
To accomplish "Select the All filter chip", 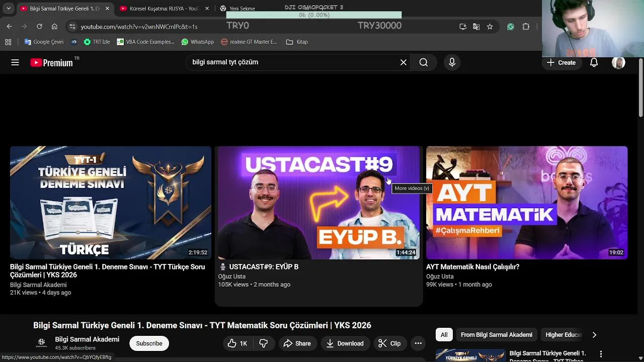I will click(444, 335).
